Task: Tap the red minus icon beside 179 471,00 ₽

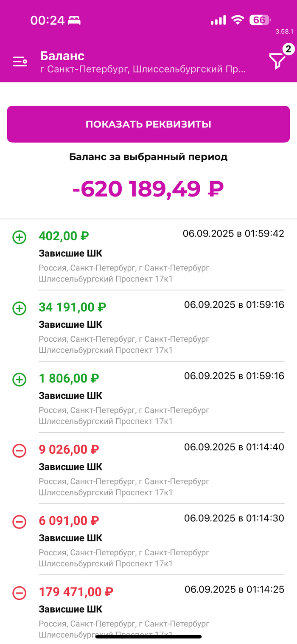Action: pyautogui.click(x=19, y=593)
